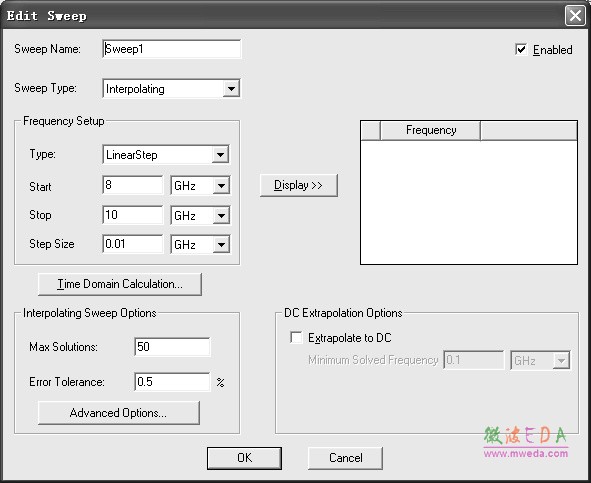Confirm the sweep with OK

(244, 458)
